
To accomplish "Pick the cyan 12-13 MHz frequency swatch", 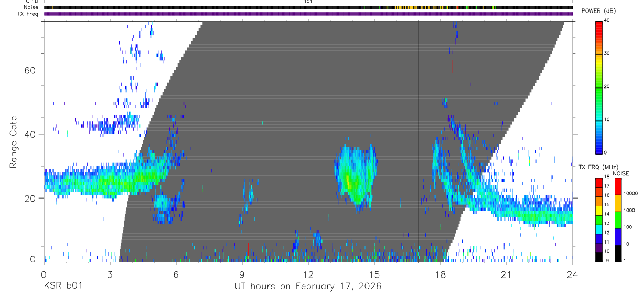I will click(x=599, y=229).
